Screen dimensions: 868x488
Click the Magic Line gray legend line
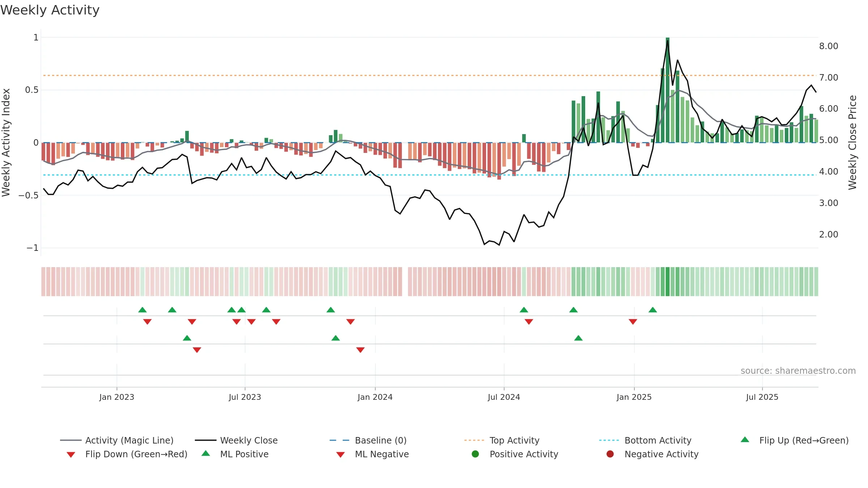click(71, 440)
